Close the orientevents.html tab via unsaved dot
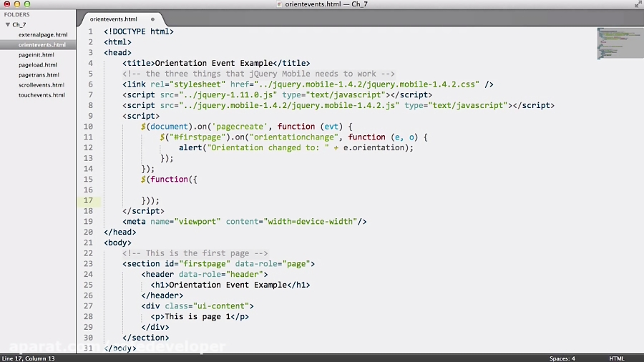 [x=153, y=19]
